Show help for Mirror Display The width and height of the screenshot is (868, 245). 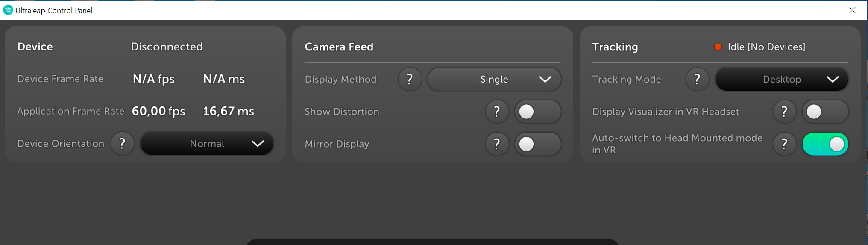pos(497,144)
